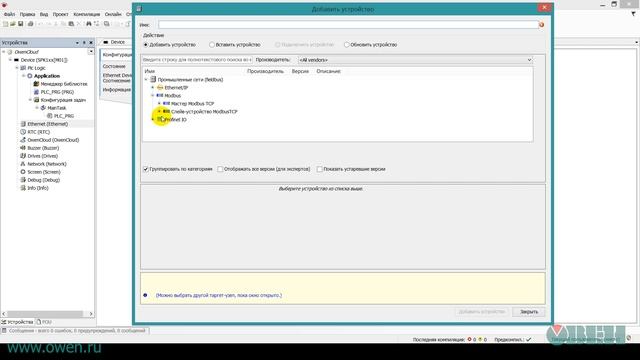
Task: Select the Добавить устройство radio button
Action: 146,44
